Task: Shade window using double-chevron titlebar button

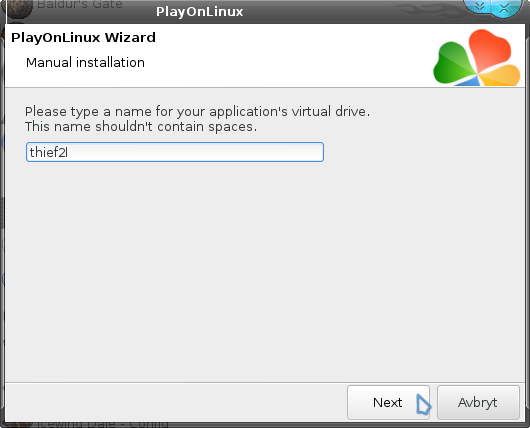Action: click(x=479, y=7)
